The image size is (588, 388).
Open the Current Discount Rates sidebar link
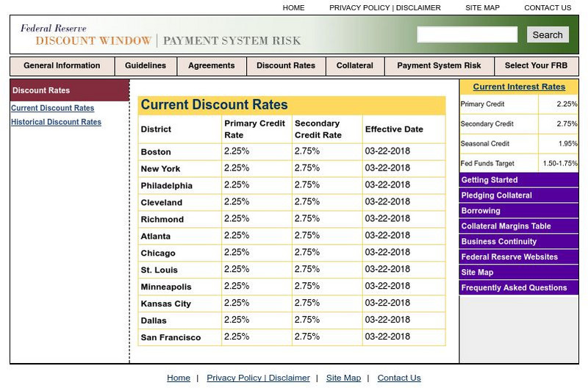[52, 108]
